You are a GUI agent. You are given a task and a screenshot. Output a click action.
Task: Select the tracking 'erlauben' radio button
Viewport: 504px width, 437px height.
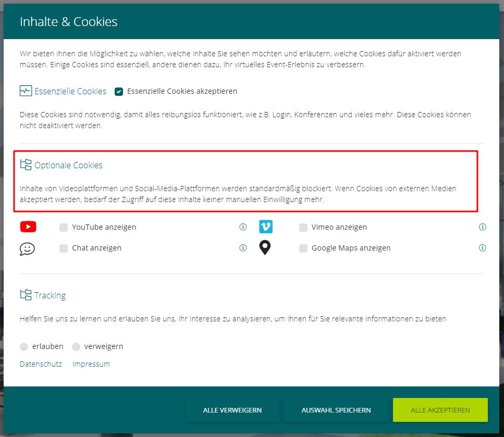click(x=24, y=347)
